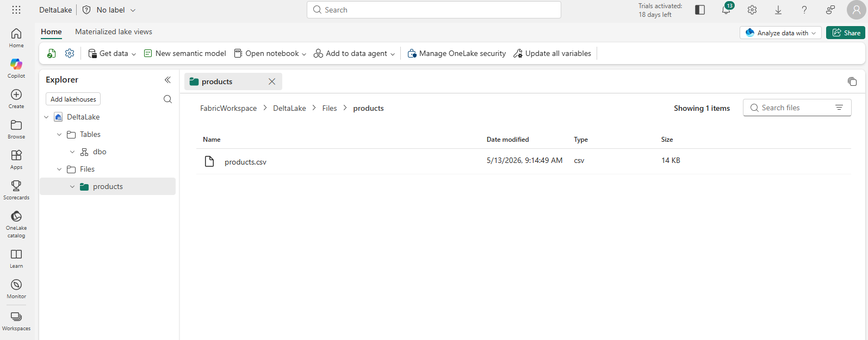Collapse the Tables tree node

click(x=59, y=134)
